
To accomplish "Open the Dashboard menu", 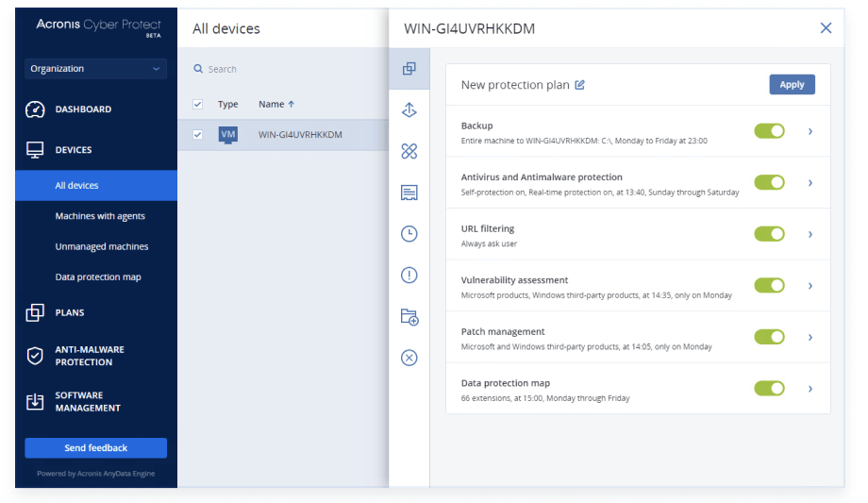I will pyautogui.click(x=83, y=109).
